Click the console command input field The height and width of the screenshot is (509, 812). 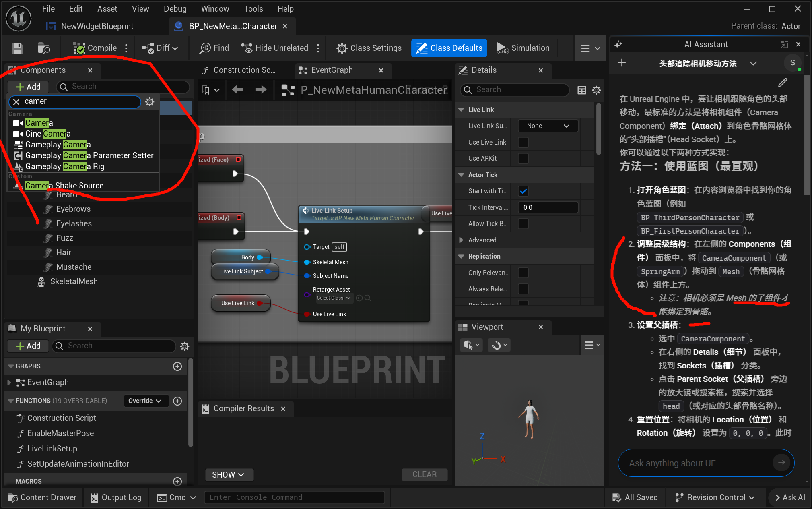(x=294, y=497)
